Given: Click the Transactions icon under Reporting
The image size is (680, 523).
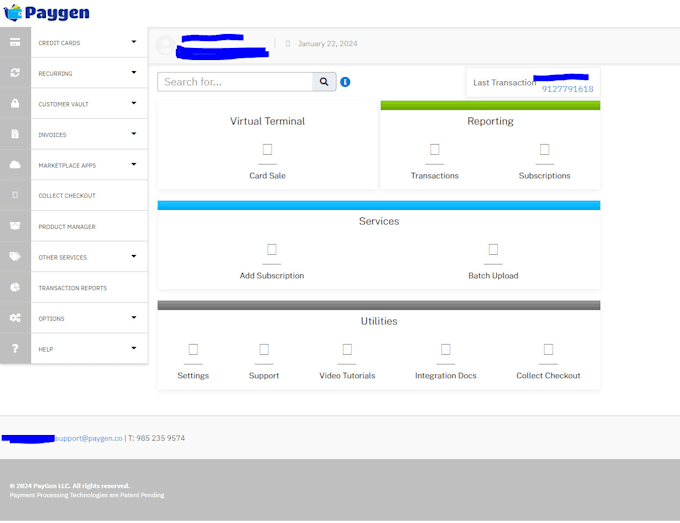Looking at the screenshot, I should click(435, 150).
